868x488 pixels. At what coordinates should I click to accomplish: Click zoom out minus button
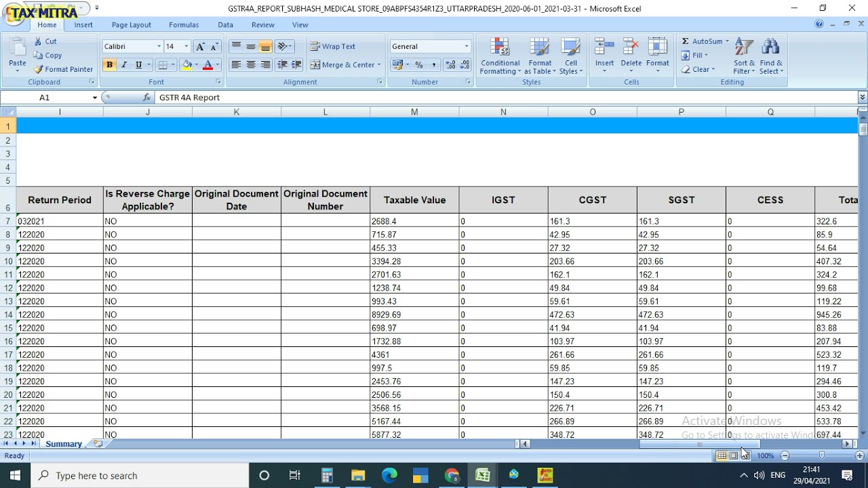(x=785, y=456)
